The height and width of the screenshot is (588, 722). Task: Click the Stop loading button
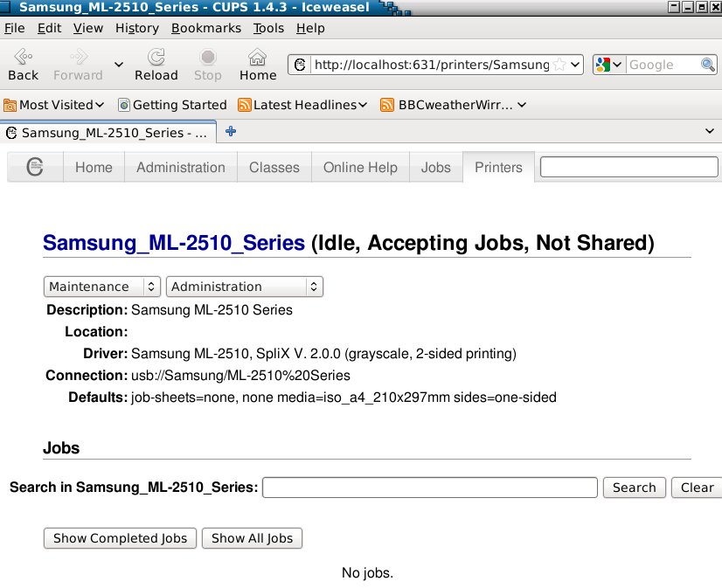208,65
